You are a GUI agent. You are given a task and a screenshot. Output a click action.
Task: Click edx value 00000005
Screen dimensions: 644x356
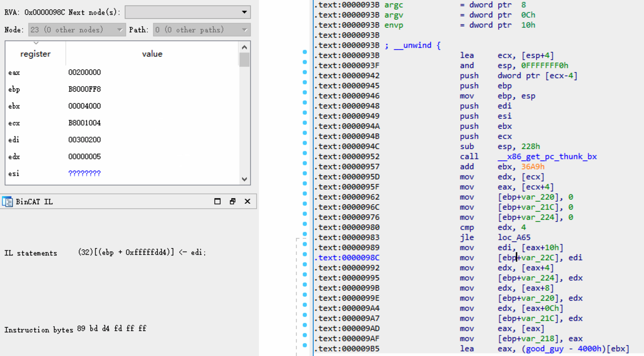[84, 156]
